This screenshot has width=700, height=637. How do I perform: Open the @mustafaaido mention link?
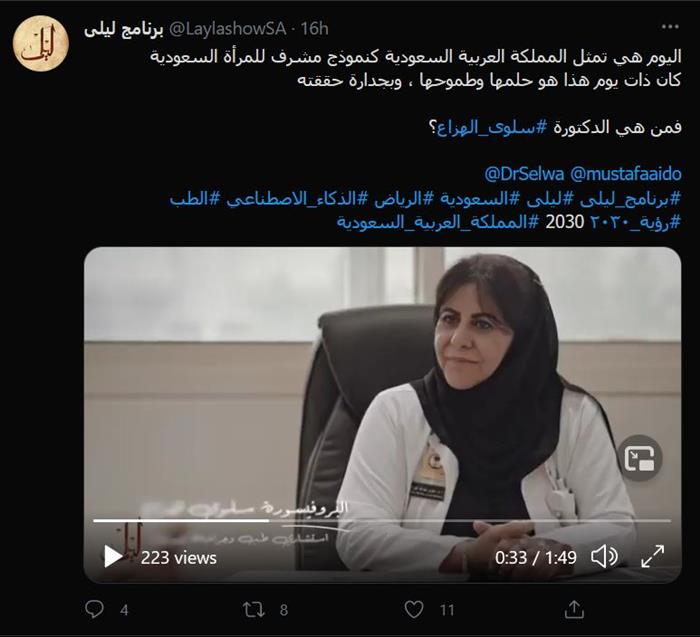pos(625,174)
